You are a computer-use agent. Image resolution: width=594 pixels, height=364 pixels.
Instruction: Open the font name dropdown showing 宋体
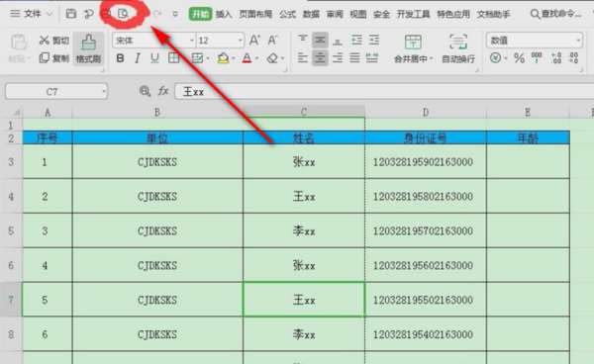tap(153, 41)
